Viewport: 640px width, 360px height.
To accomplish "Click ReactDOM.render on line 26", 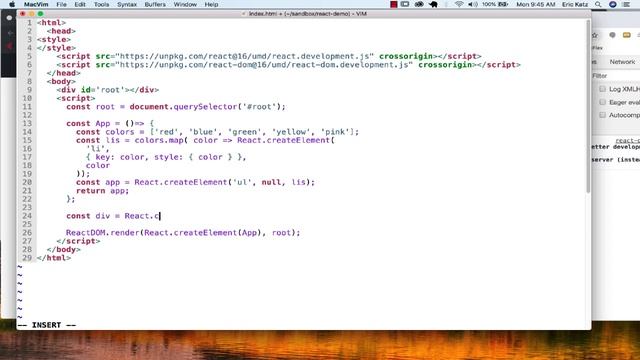I will point(102,233).
